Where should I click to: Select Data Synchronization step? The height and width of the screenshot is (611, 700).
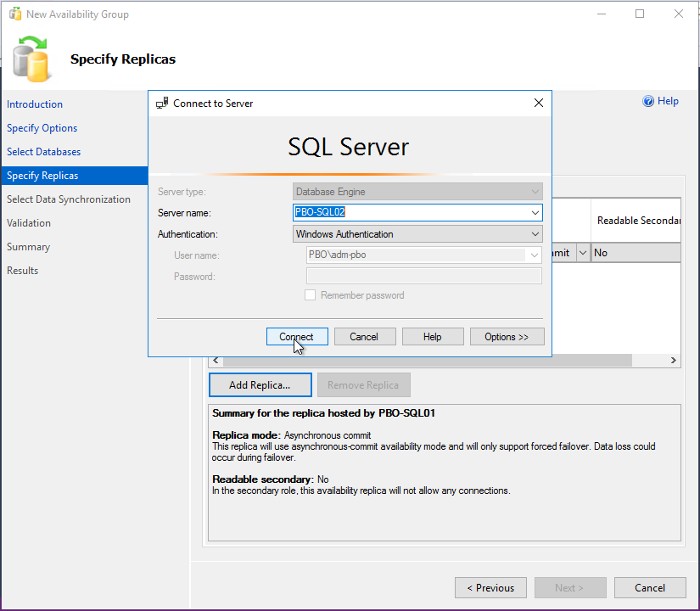point(69,199)
